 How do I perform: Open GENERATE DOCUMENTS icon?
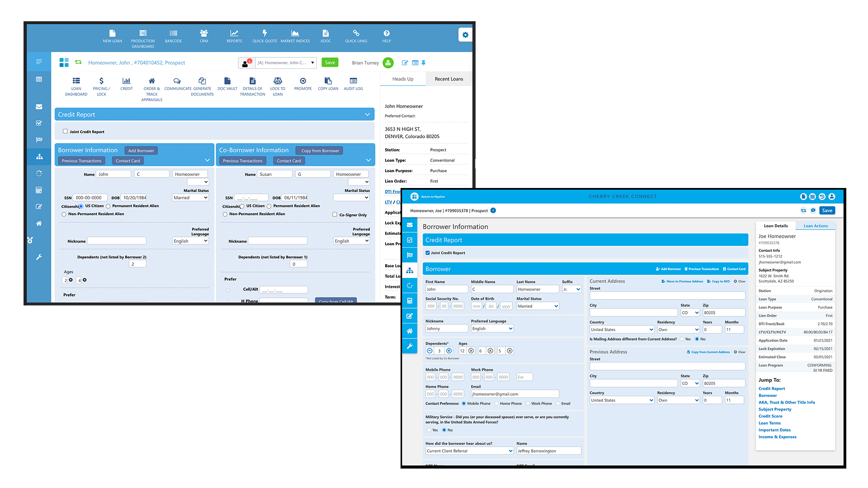202,86
